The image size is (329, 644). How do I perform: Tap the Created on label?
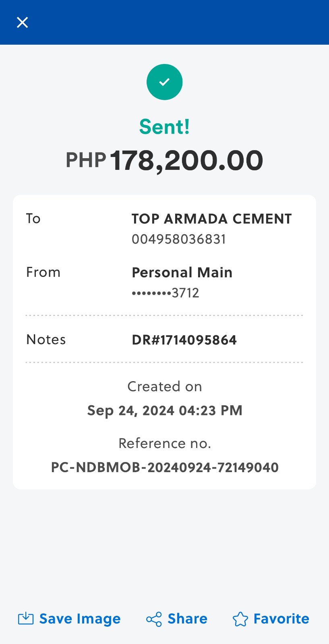165,387
